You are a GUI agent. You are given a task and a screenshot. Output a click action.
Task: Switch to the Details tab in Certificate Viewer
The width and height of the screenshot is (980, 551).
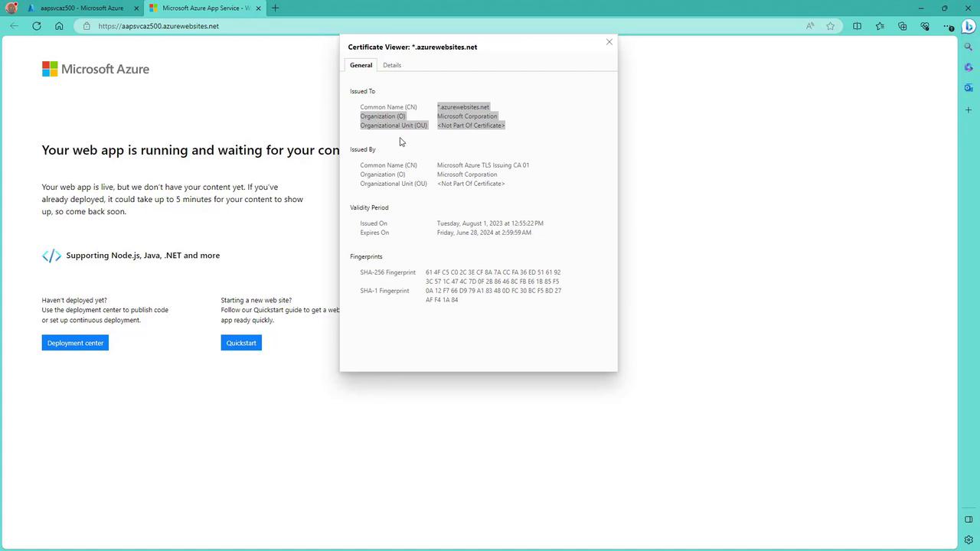coord(392,65)
